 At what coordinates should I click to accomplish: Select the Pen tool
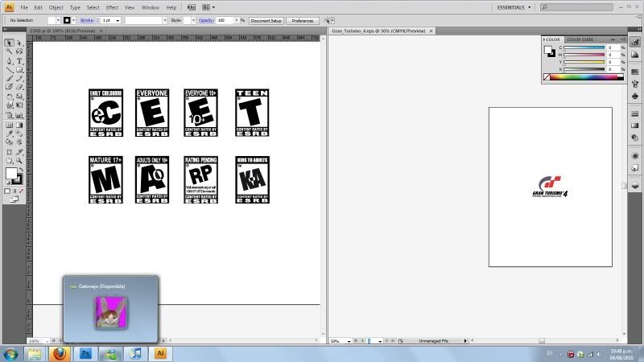point(9,61)
